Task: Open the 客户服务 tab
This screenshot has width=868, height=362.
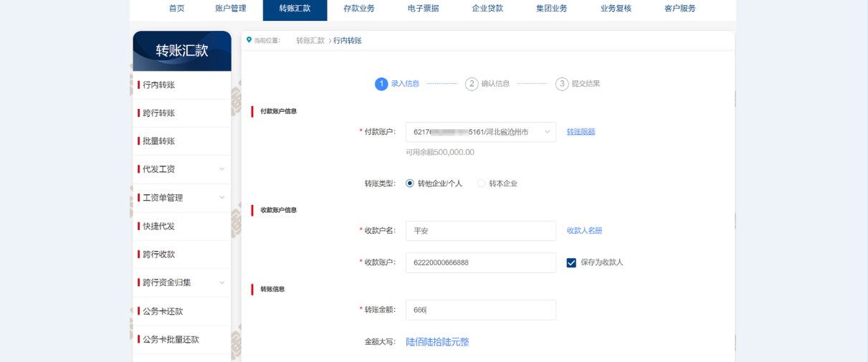Action: click(680, 9)
